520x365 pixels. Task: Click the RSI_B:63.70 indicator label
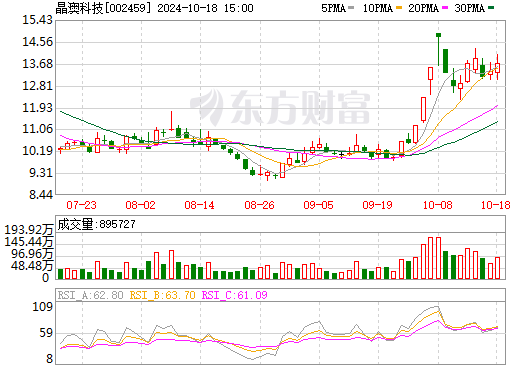tap(162, 295)
